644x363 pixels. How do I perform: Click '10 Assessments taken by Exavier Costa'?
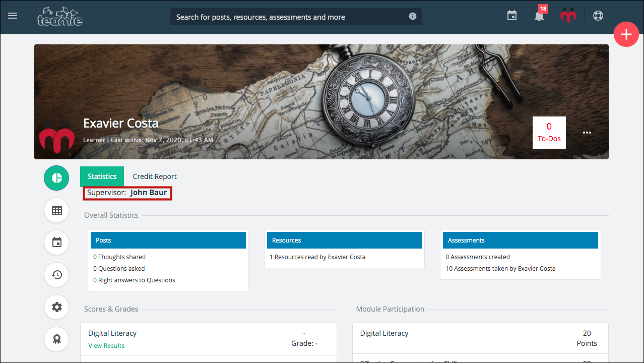coord(500,269)
